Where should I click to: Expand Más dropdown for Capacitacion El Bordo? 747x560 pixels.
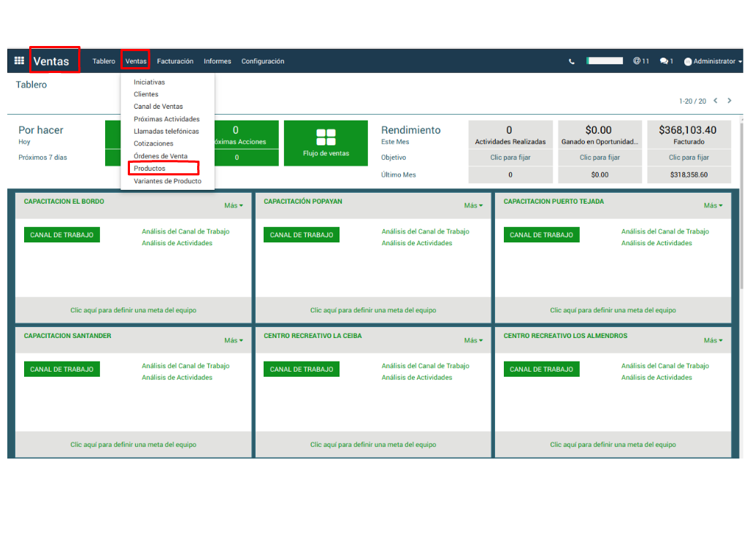[234, 206]
